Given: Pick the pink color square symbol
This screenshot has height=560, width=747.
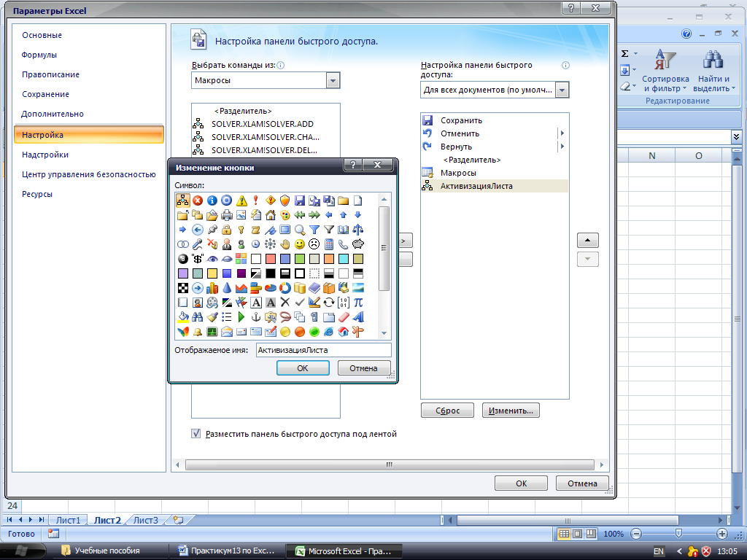Looking at the screenshot, I should 271,259.
